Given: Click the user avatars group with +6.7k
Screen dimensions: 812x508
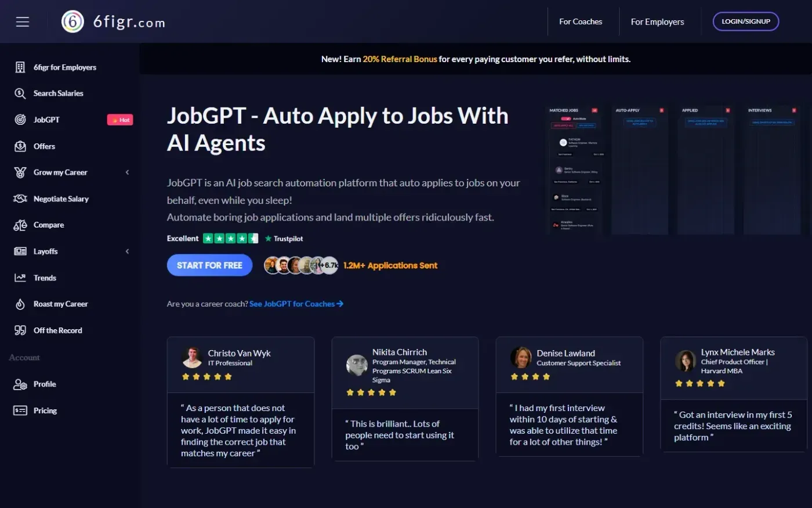Looking at the screenshot, I should tap(301, 265).
